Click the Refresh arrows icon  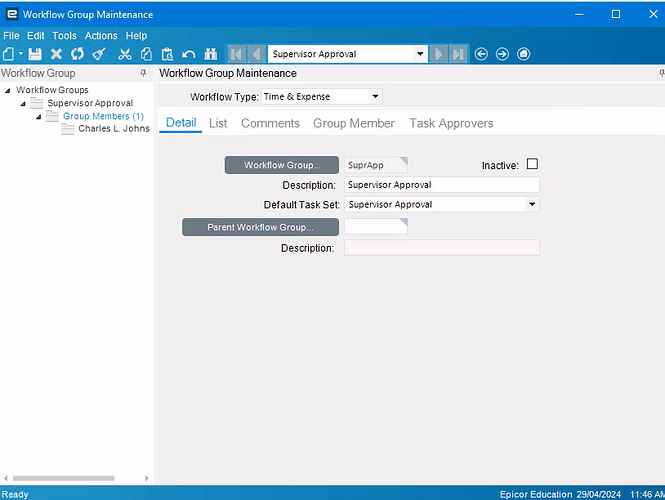[77, 54]
